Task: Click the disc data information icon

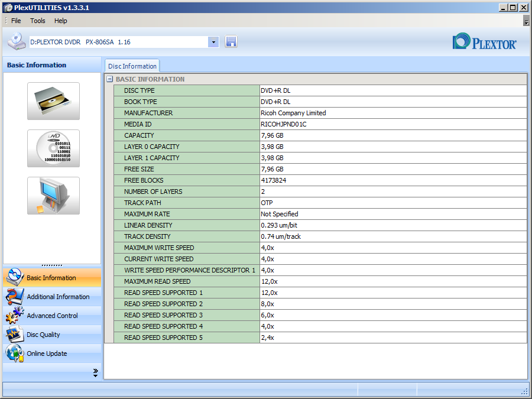Action: coord(54,148)
